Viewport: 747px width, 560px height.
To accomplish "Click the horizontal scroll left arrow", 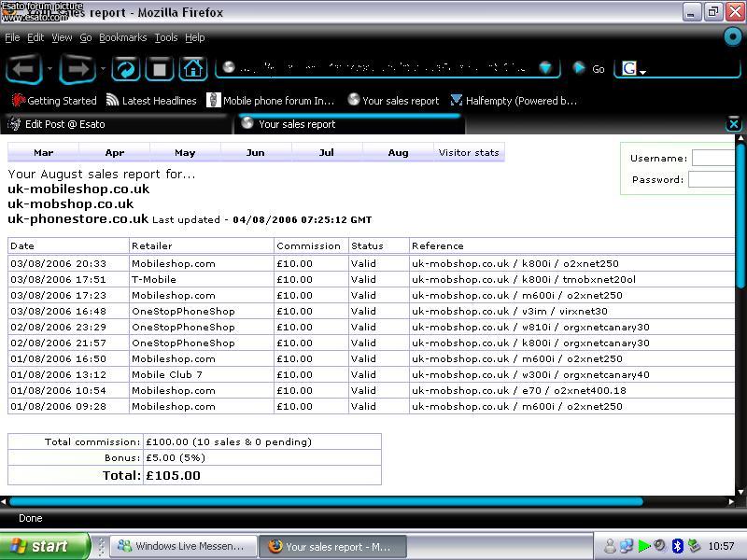I will (x=4, y=501).
